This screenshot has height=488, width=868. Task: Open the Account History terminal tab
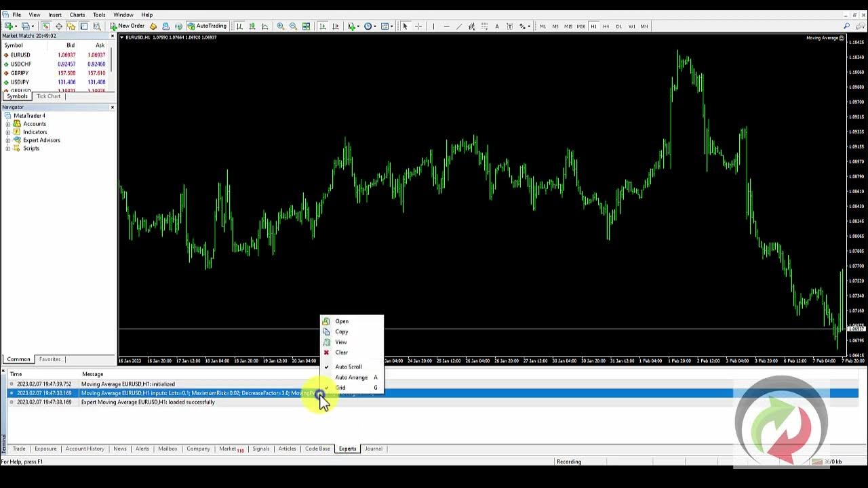pos(85,449)
